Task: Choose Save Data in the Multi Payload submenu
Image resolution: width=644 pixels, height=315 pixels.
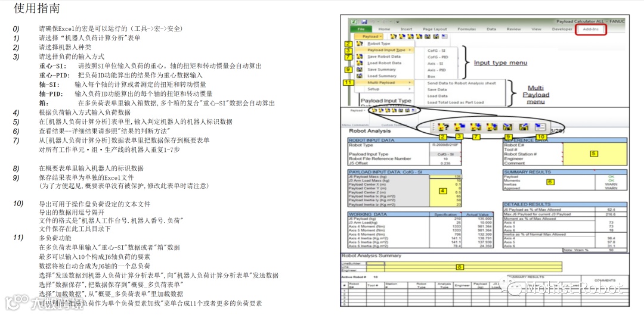Action: (437, 89)
